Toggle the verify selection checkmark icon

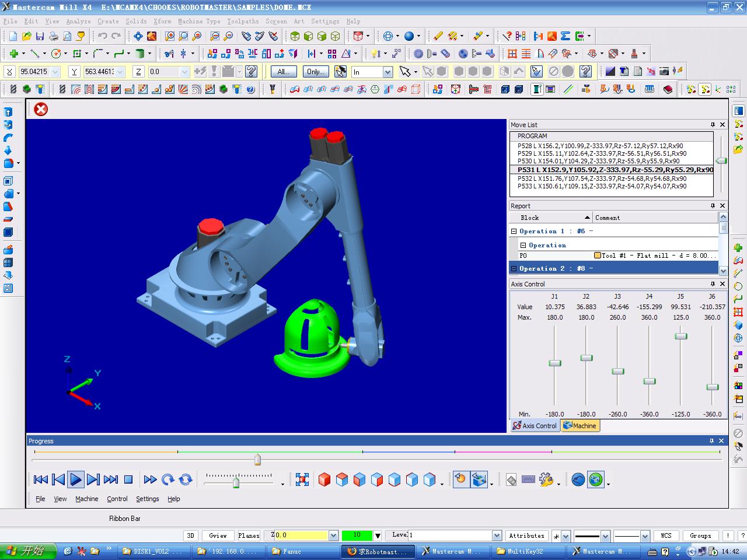[x=537, y=71]
